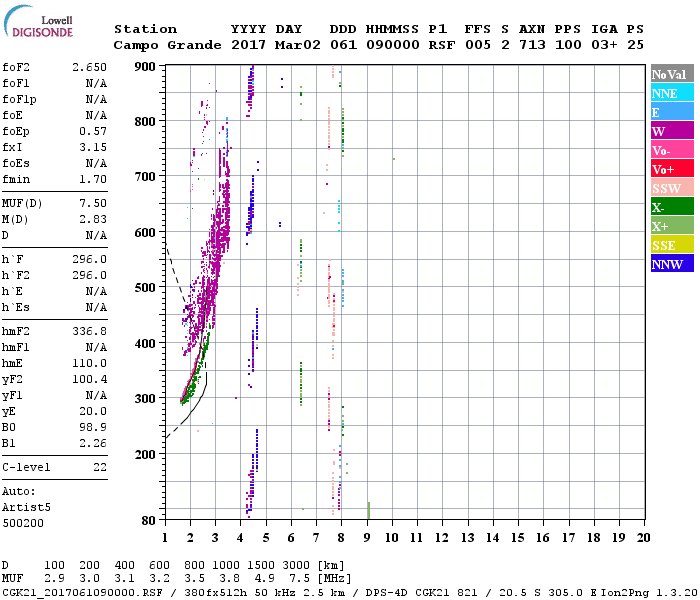Click the 10 MHz axis label
Screen dimensions: 700x600
coord(392,538)
